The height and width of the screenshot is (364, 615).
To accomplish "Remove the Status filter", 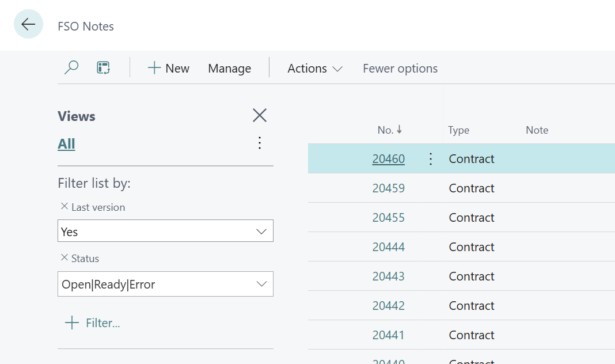I will coord(64,258).
